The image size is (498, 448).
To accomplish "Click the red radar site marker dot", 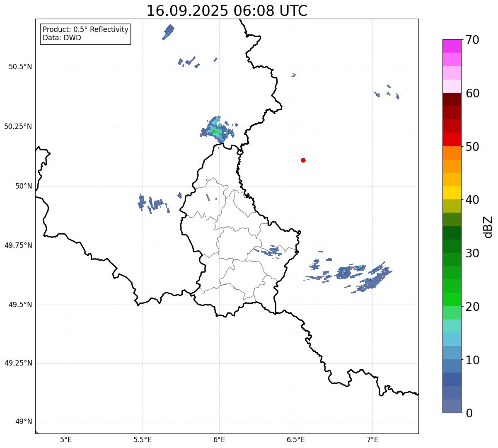I will coord(303,160).
